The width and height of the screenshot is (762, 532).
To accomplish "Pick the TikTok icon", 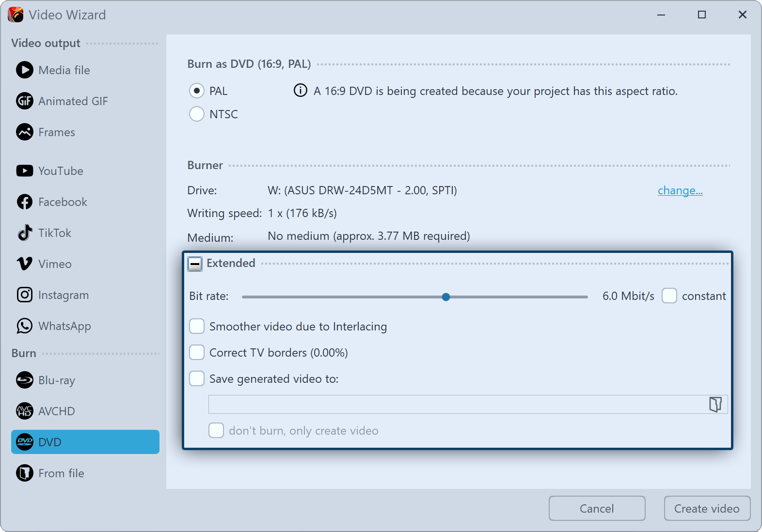I will tap(25, 233).
